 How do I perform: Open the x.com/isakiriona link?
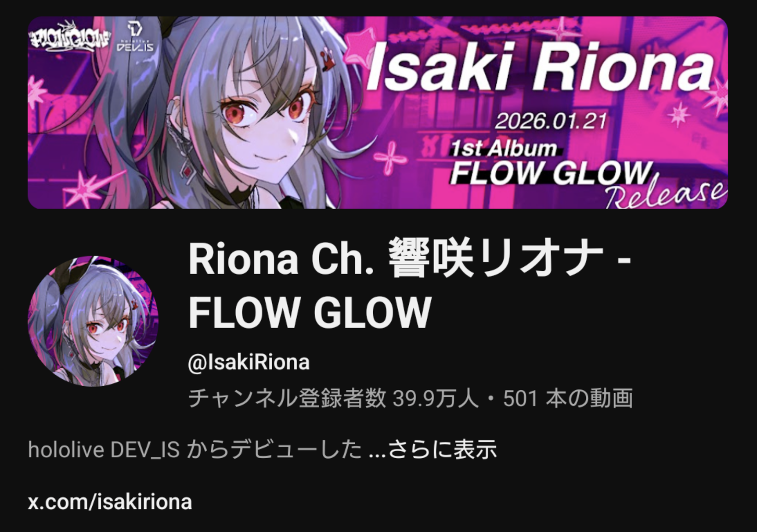click(x=110, y=502)
